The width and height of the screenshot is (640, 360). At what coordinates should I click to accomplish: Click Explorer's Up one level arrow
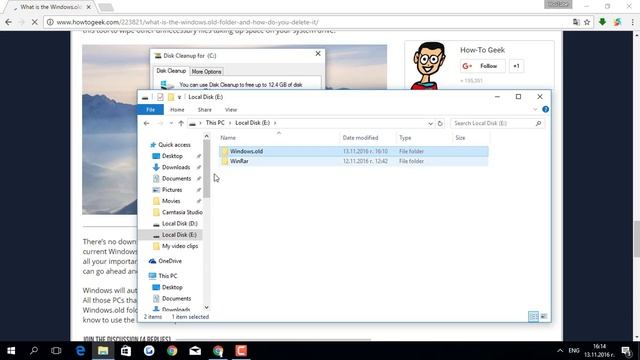click(x=181, y=123)
